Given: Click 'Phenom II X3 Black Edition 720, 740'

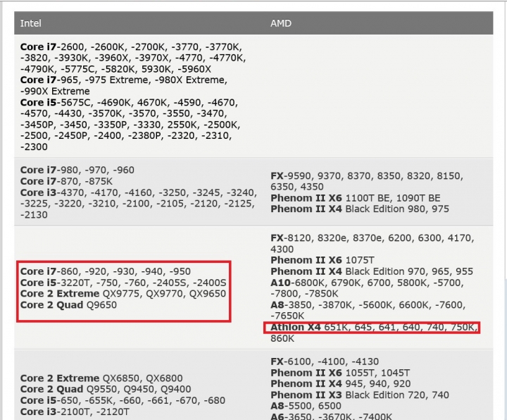Looking at the screenshot, I should (x=360, y=395).
